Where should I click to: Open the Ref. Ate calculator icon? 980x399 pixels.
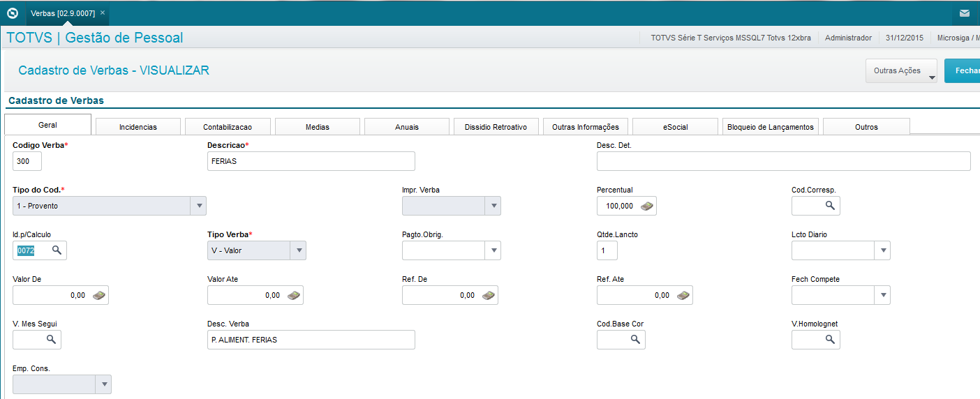pyautogui.click(x=683, y=295)
